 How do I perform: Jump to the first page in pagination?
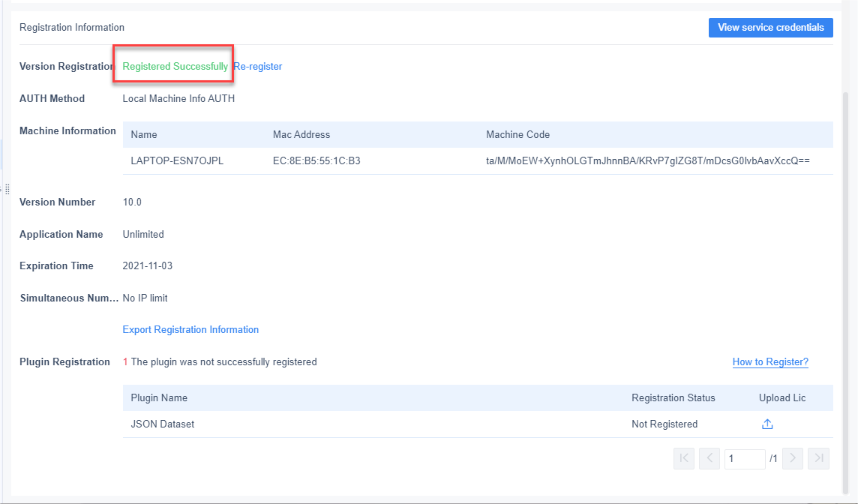coord(683,458)
